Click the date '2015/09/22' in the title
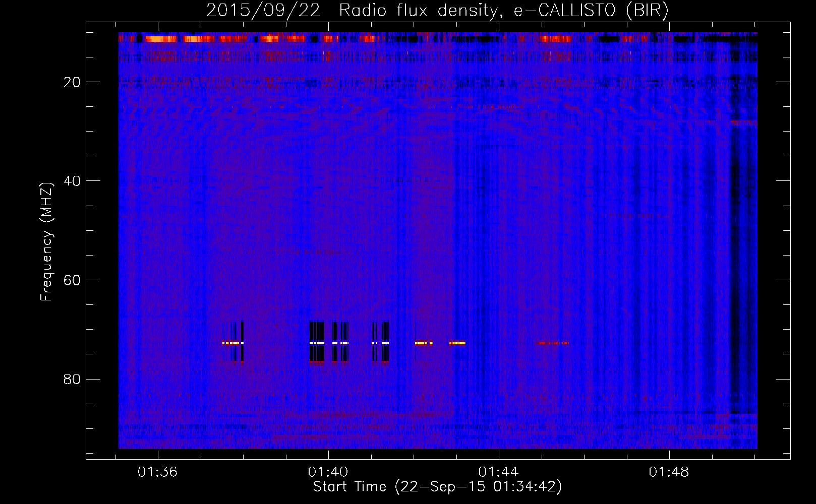 [263, 10]
